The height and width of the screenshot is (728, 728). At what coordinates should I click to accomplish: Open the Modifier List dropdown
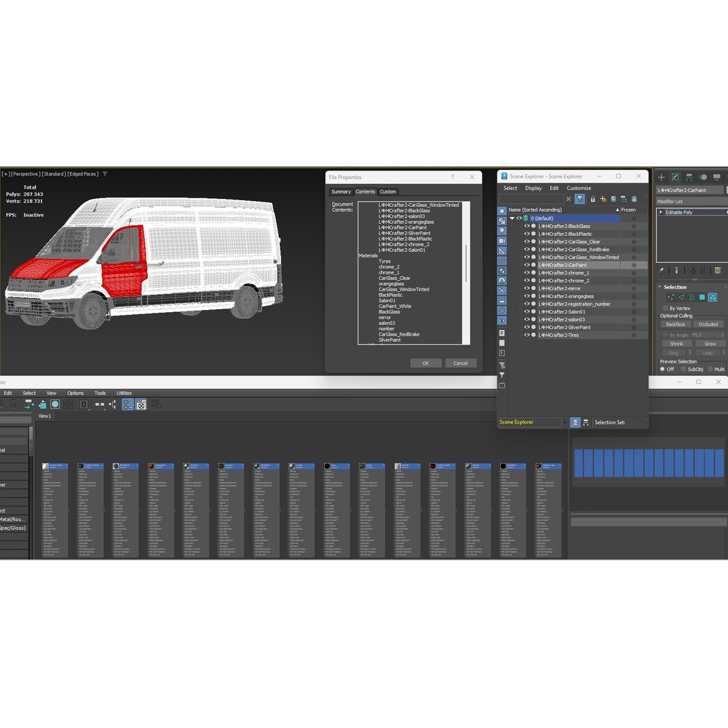point(692,202)
